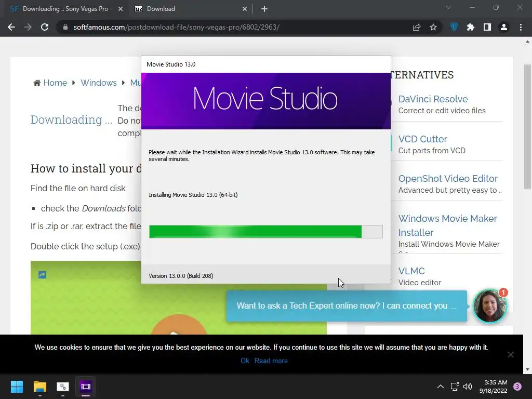
Task: Open Windows Movie Maker Installer link
Action: click(x=447, y=225)
